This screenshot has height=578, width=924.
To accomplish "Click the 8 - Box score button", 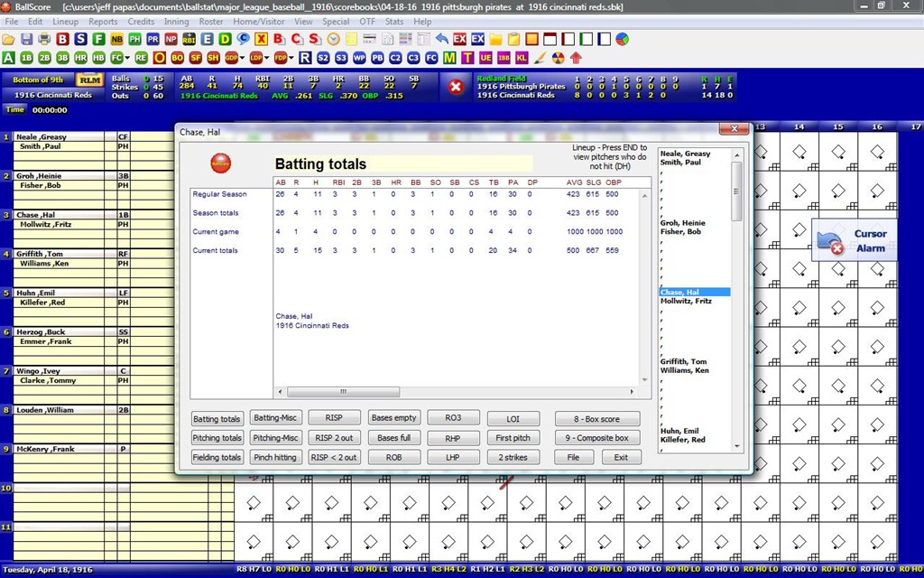I will (597, 419).
